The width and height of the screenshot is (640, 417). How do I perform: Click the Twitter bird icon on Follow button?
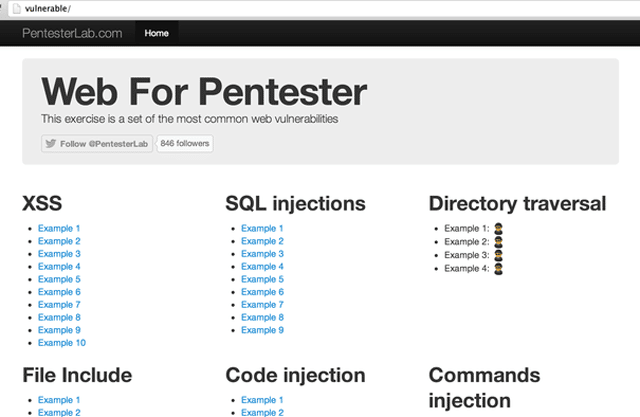point(51,144)
